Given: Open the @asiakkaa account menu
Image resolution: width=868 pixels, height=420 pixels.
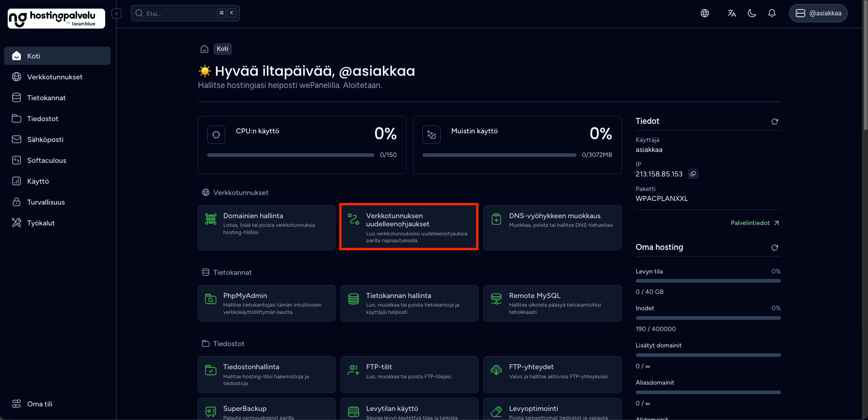Looking at the screenshot, I should click(818, 13).
